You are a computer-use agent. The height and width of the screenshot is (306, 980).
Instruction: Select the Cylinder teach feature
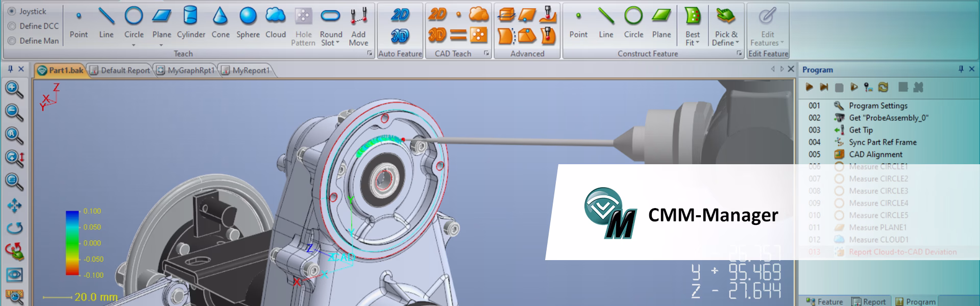click(190, 24)
